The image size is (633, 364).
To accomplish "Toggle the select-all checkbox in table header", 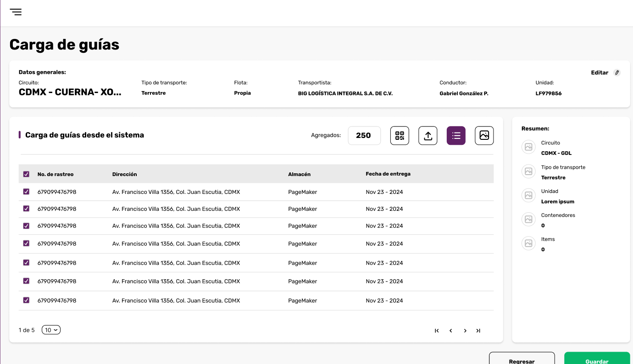I will pos(26,174).
